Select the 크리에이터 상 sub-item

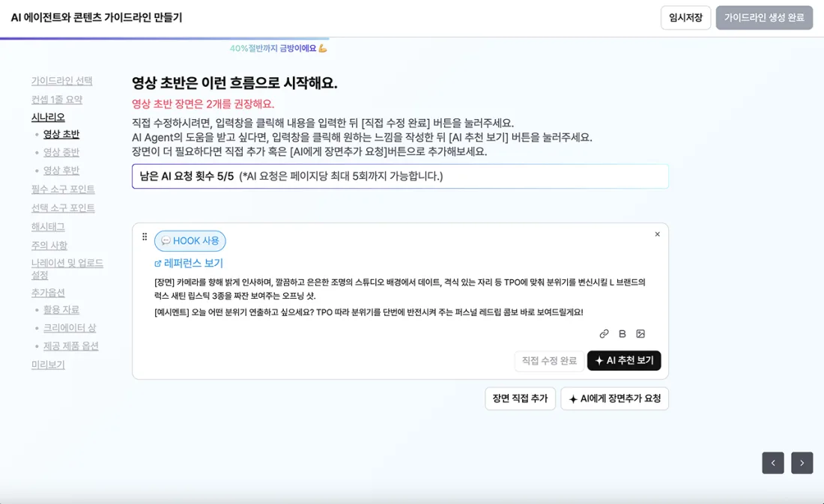pos(70,327)
